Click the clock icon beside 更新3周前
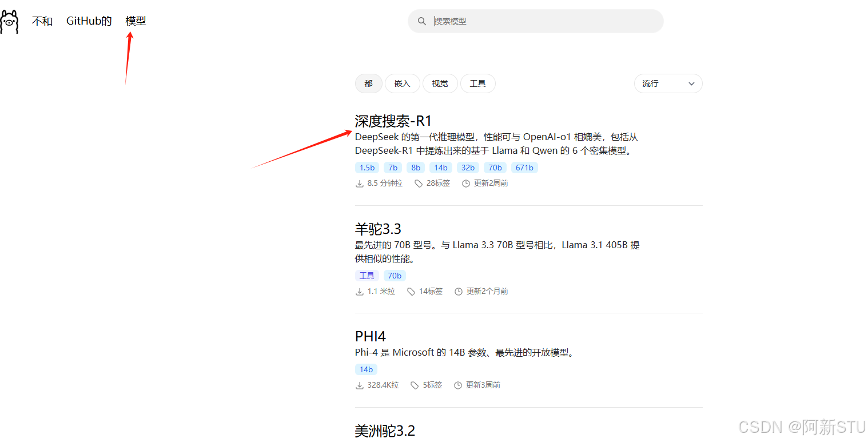Screen dimensions: 868x442 [458, 385]
